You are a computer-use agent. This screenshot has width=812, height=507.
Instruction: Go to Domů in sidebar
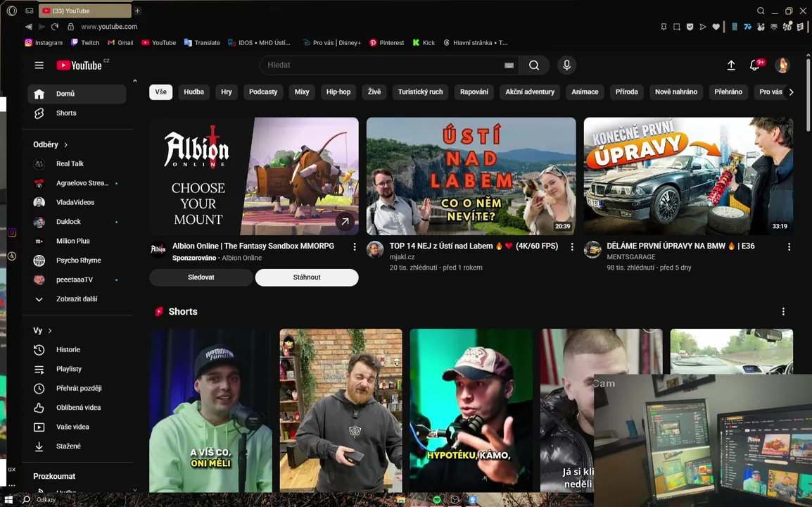(77, 94)
